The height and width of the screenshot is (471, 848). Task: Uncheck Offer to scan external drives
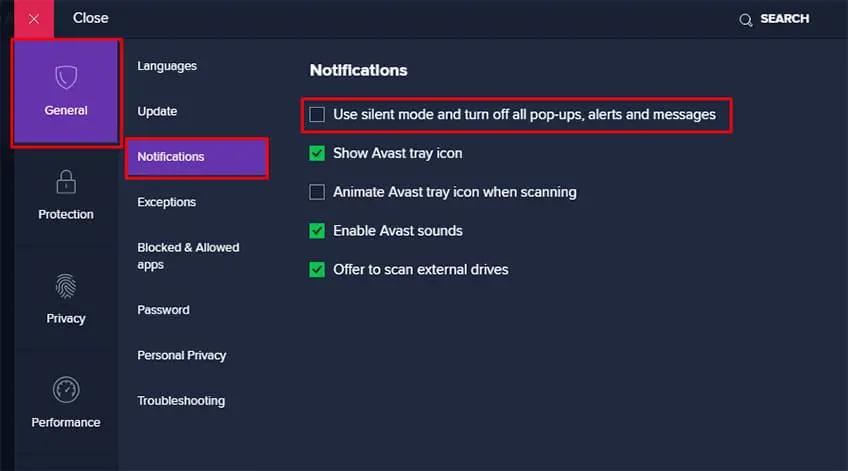[x=317, y=270]
